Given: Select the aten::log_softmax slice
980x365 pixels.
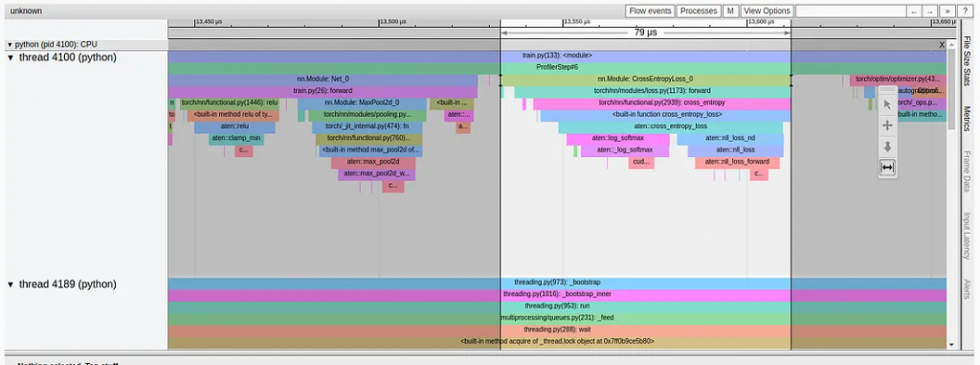Looking at the screenshot, I should point(617,139).
